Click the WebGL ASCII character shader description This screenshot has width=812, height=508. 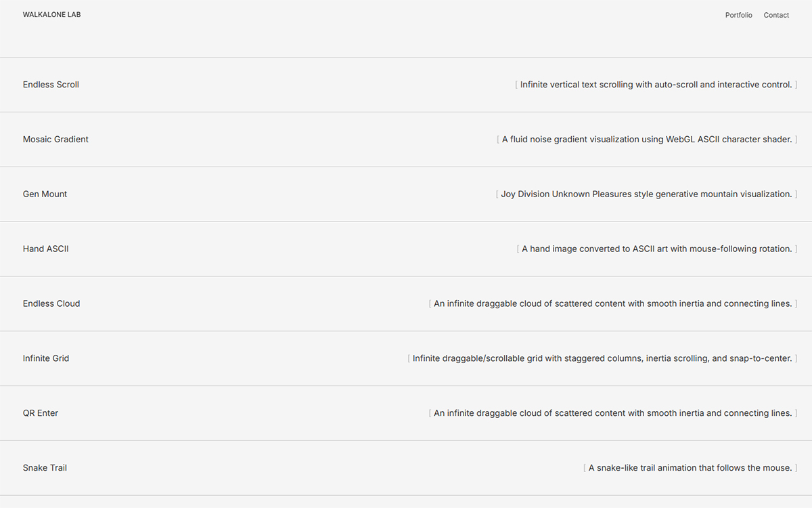(647, 140)
